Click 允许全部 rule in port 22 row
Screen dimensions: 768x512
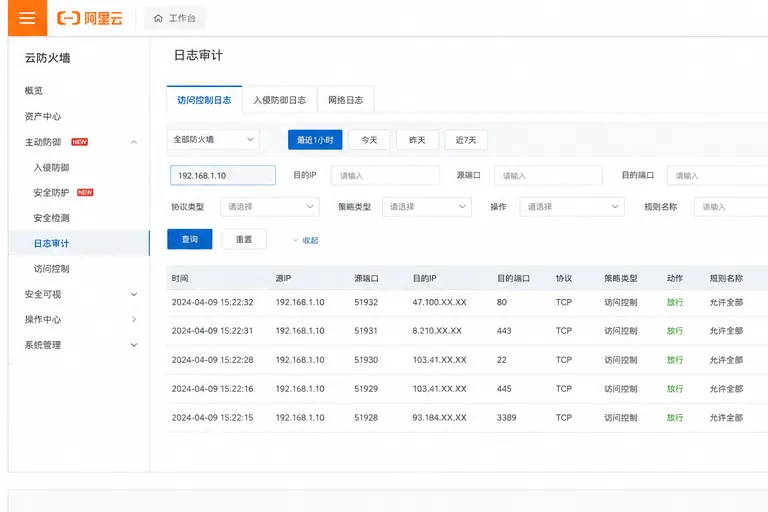(x=726, y=360)
